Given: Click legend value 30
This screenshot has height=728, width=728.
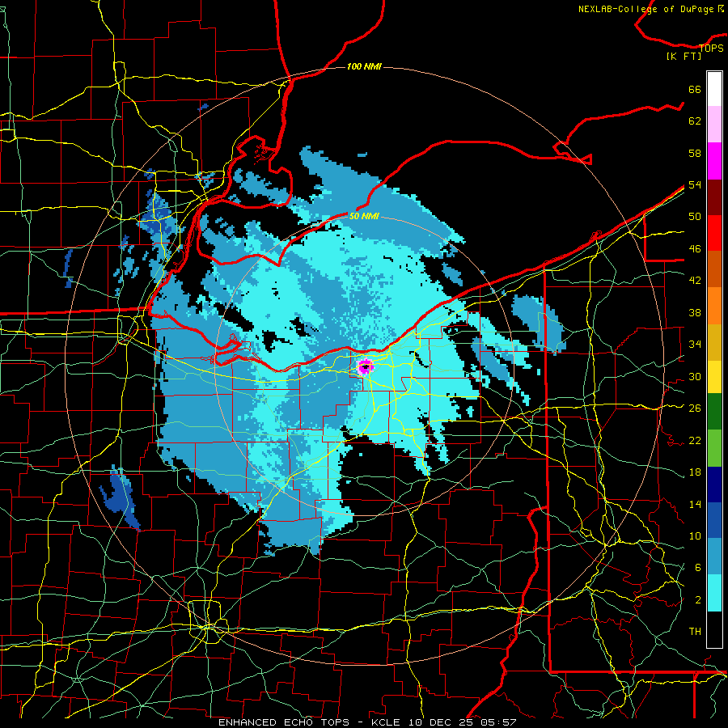Looking at the screenshot, I should tap(695, 376).
